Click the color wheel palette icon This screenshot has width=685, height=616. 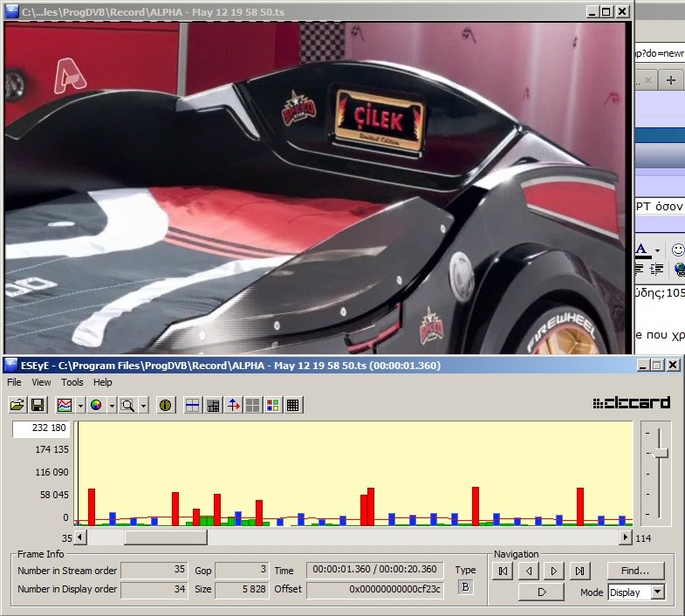click(96, 405)
